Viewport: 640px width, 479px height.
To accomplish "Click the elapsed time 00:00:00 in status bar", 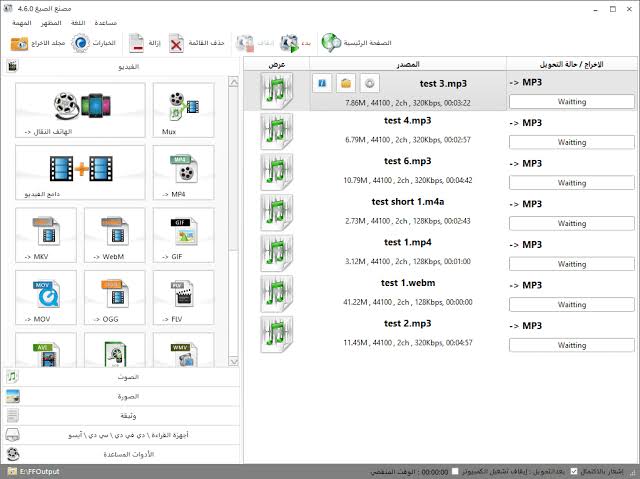I will tap(435, 472).
